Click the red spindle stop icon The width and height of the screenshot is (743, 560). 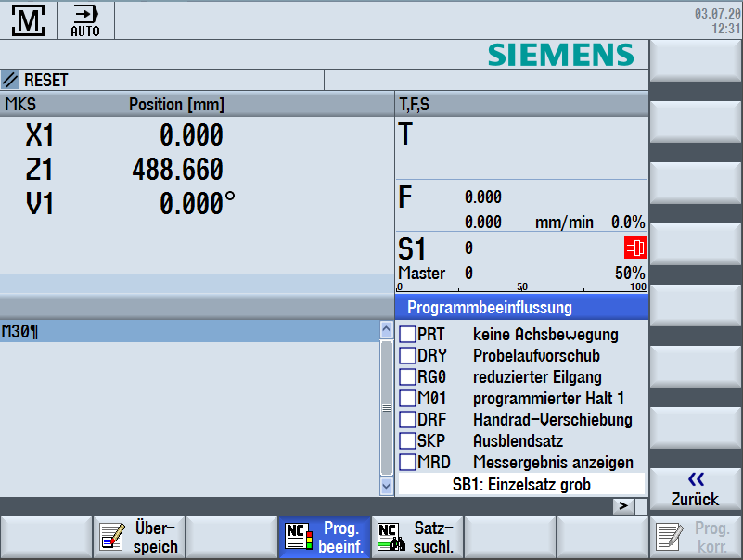click(x=635, y=248)
